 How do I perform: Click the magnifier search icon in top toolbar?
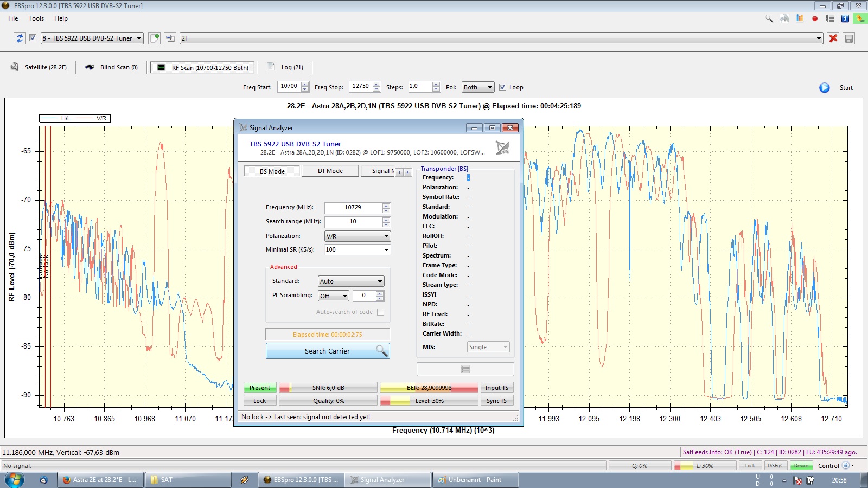[x=769, y=18]
